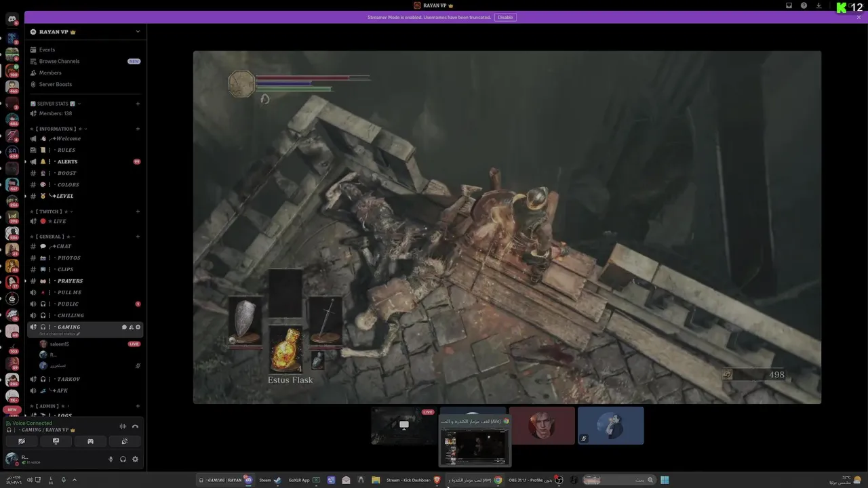The image size is (868, 488).
Task: Add channel to INFORMATION category
Action: [138, 129]
